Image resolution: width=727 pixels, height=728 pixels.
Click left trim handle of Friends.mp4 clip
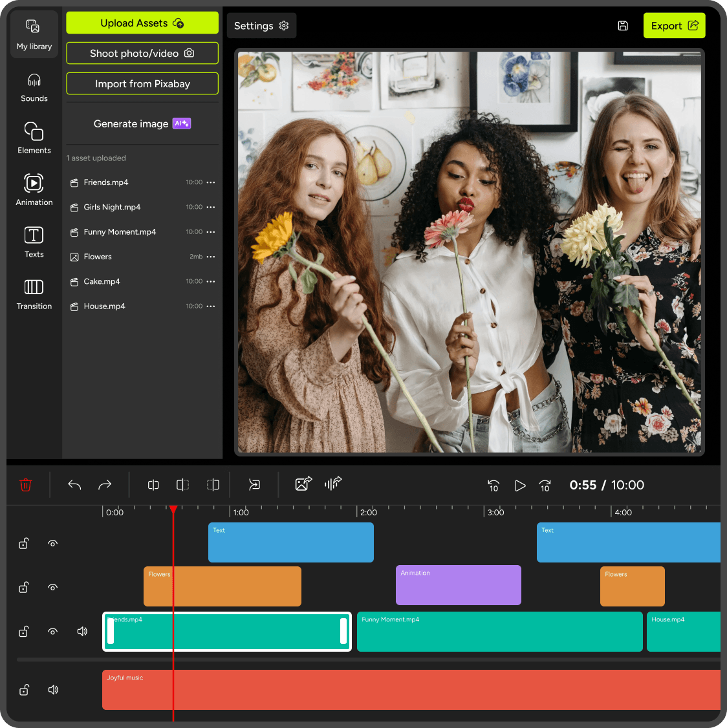coord(111,632)
